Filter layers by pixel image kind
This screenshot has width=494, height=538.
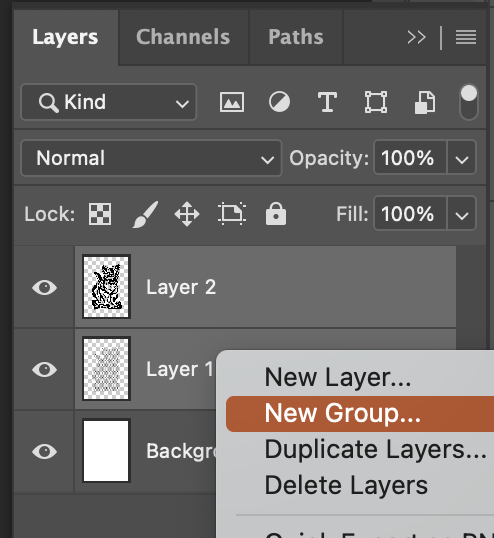pyautogui.click(x=232, y=102)
